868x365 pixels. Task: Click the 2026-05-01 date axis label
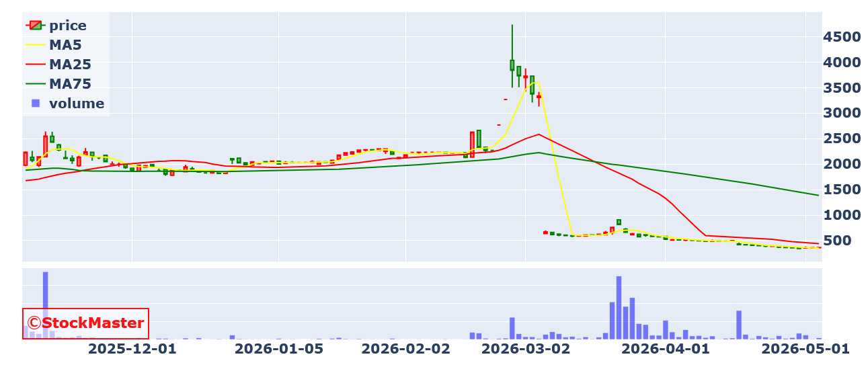click(x=805, y=349)
